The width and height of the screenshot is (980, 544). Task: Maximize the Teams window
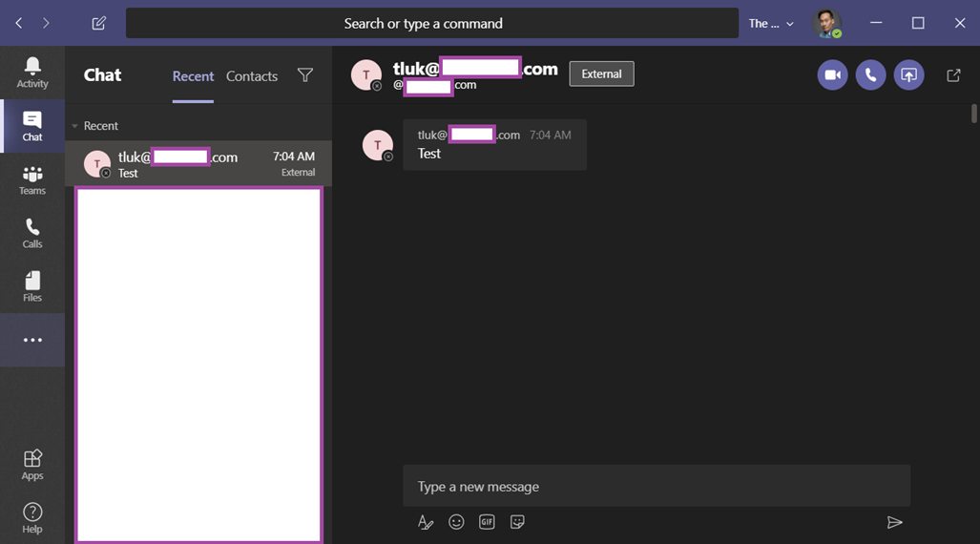(x=918, y=23)
